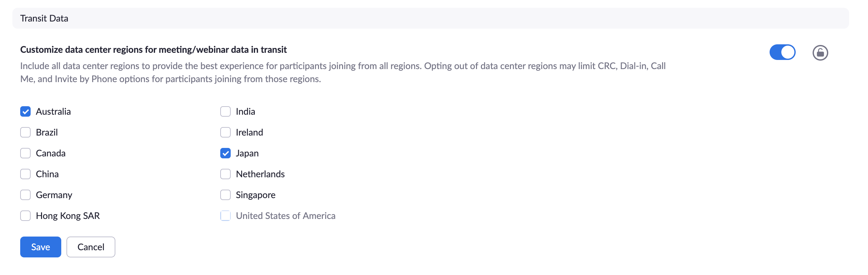Click the lock icon beside the toggle
868x275 pixels.
(820, 52)
